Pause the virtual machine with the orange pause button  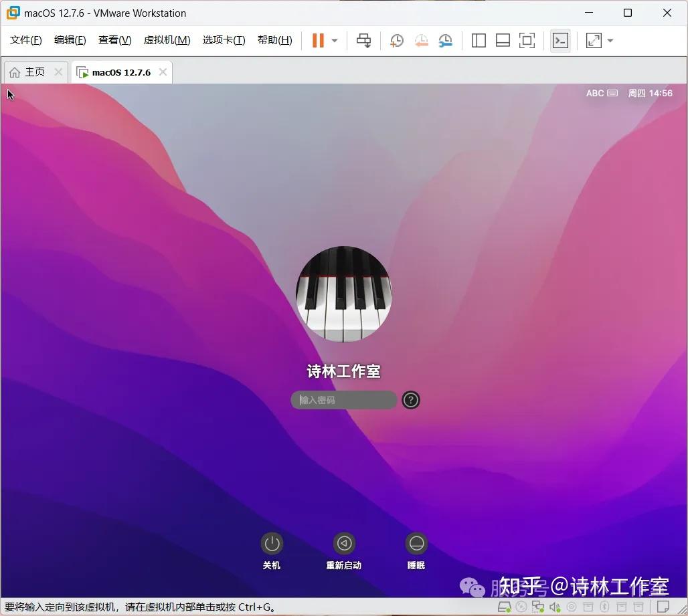[x=318, y=40]
